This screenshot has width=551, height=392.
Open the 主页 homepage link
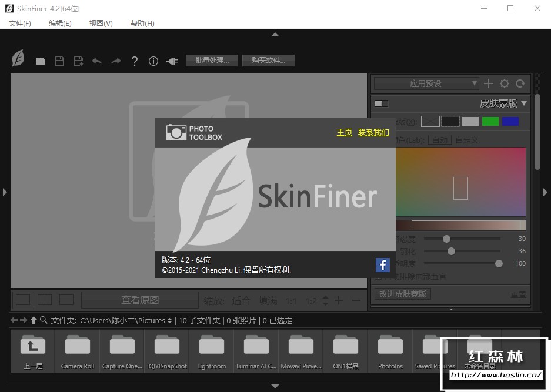click(345, 132)
